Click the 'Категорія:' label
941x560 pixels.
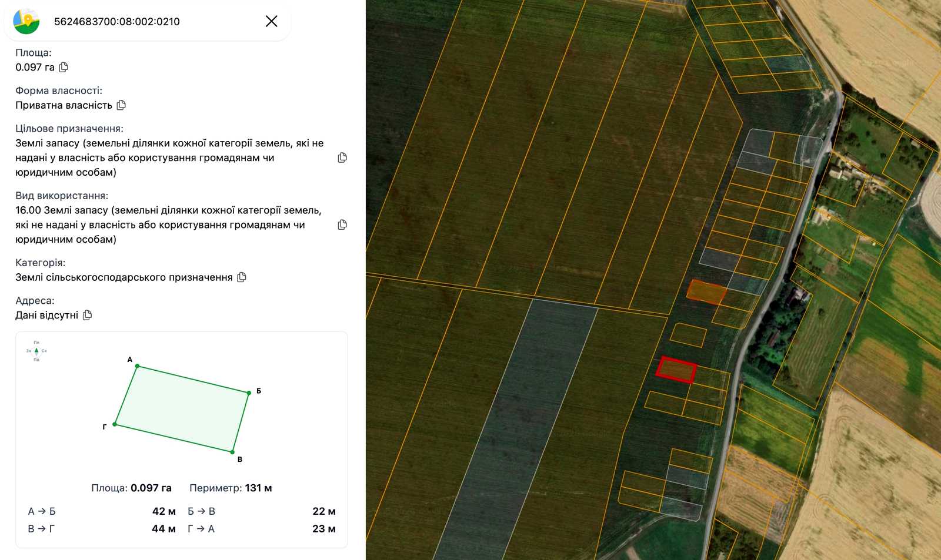coord(41,263)
